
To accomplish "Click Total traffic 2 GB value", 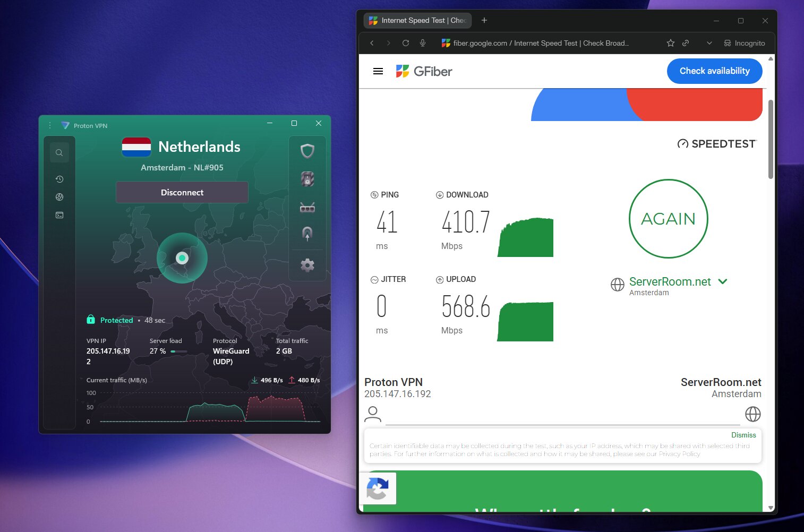I will [284, 351].
